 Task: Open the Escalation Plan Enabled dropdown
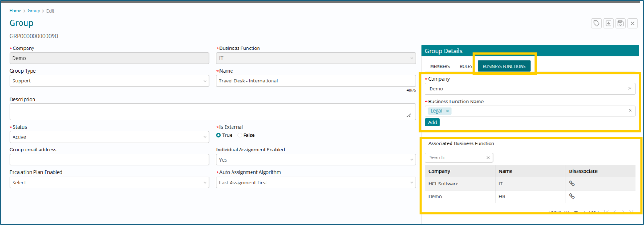(x=109, y=183)
